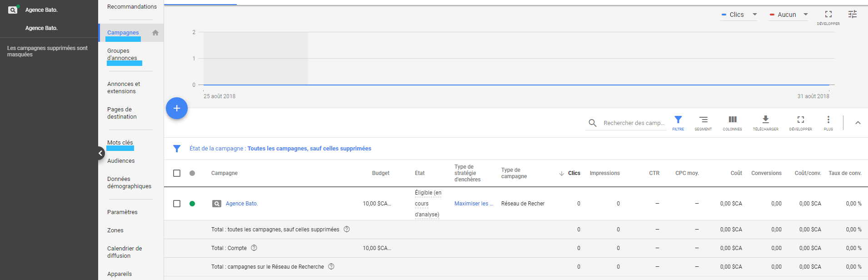Click Développer icon in table toolbar

coord(801,123)
